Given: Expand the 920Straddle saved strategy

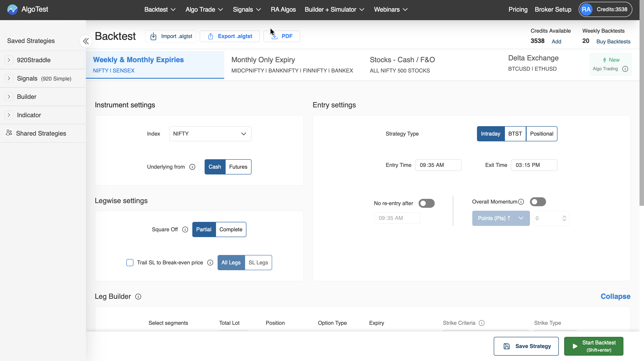Looking at the screenshot, I should coord(9,60).
